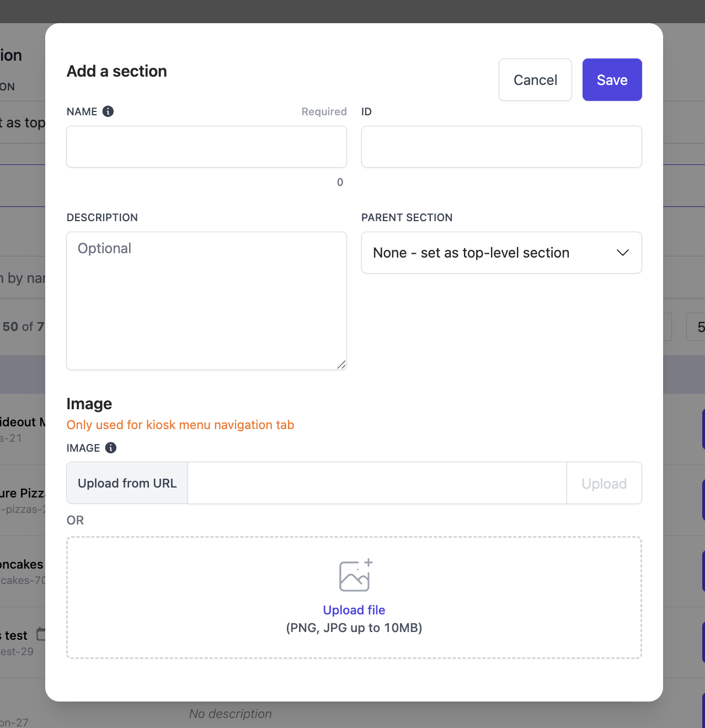Viewport: 705px width, 728px height.
Task: Cancel the Add a section dialog
Action: (535, 79)
